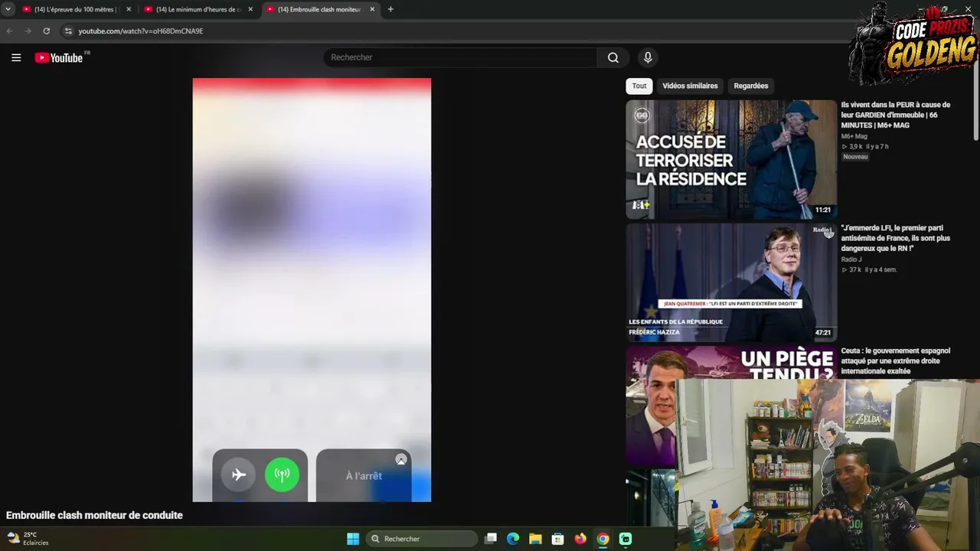Select the "Tout" filter chip
Screen dimensions: 980x551
[639, 86]
